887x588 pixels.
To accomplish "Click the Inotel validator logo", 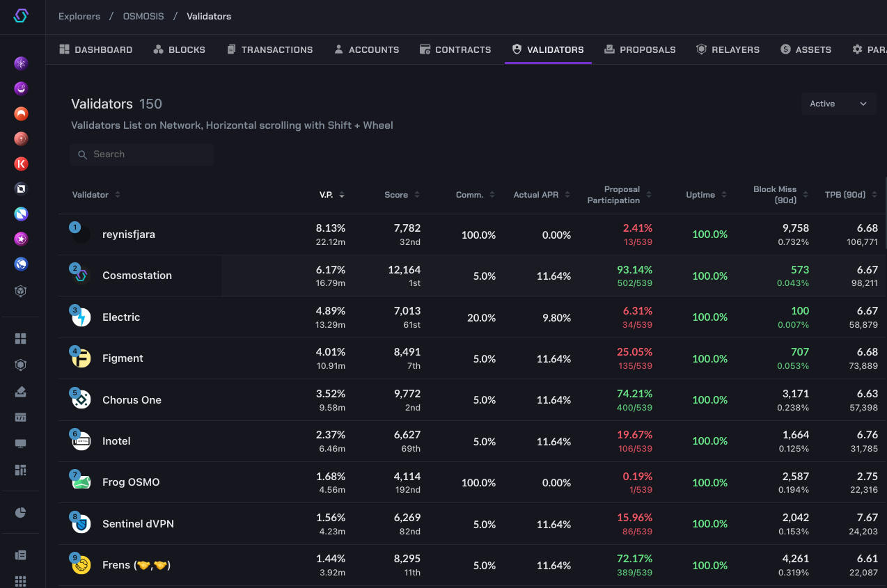I will (x=81, y=441).
